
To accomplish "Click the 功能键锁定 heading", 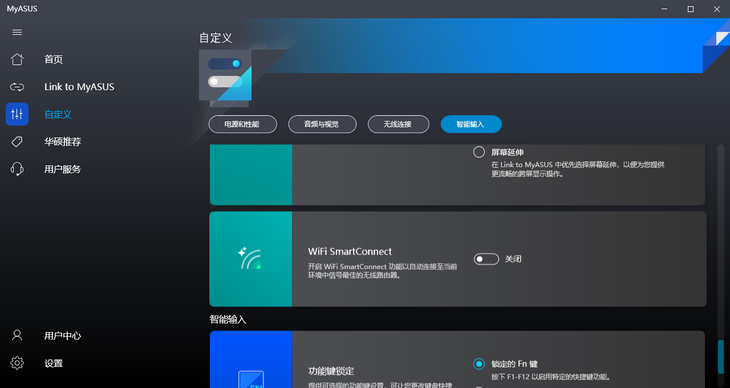I will [331, 371].
